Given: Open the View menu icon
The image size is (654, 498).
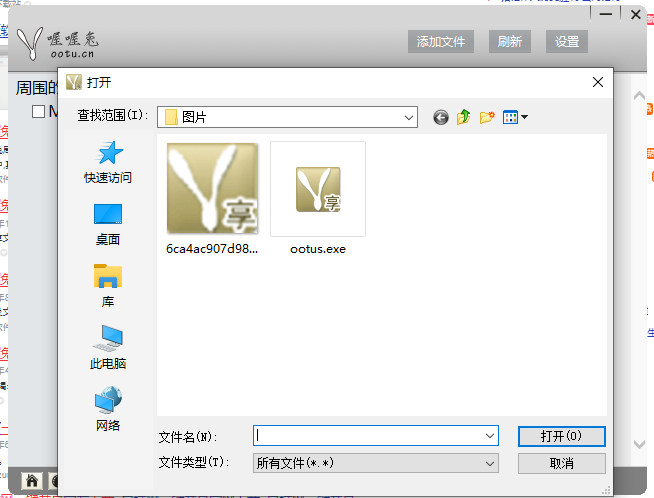Looking at the screenshot, I should click(x=515, y=117).
